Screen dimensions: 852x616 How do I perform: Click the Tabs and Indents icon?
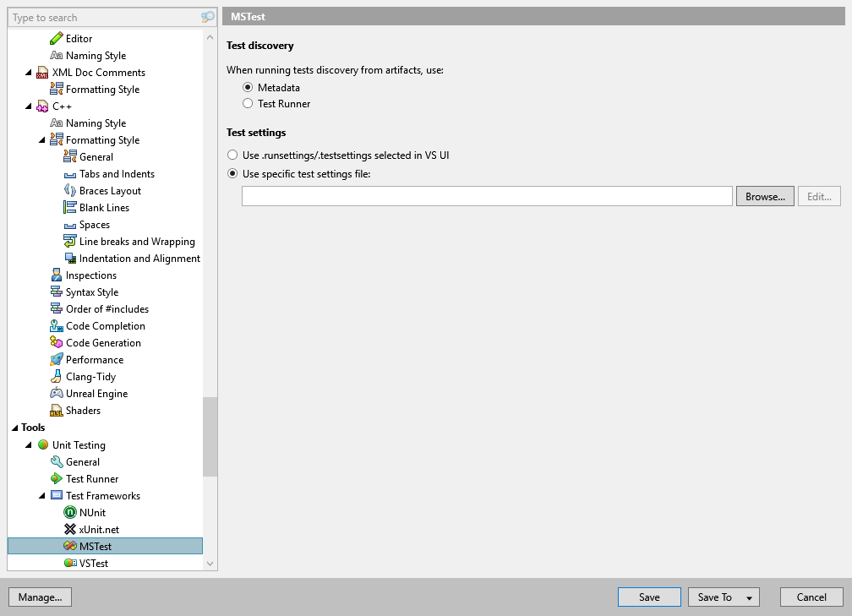pyautogui.click(x=70, y=174)
